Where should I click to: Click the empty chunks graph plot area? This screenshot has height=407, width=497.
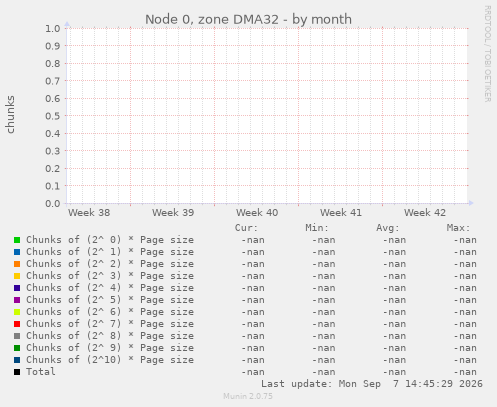click(x=267, y=116)
